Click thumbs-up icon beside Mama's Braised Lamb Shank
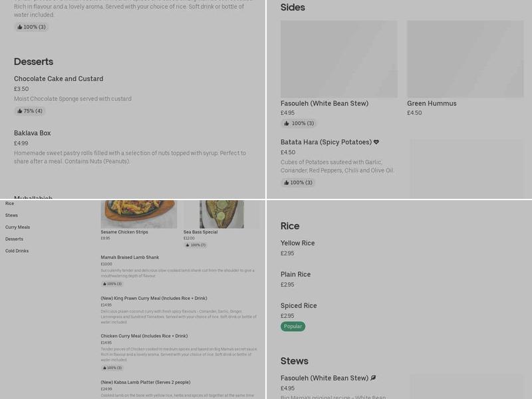Viewport: 532px width, 399px height. pos(105,283)
